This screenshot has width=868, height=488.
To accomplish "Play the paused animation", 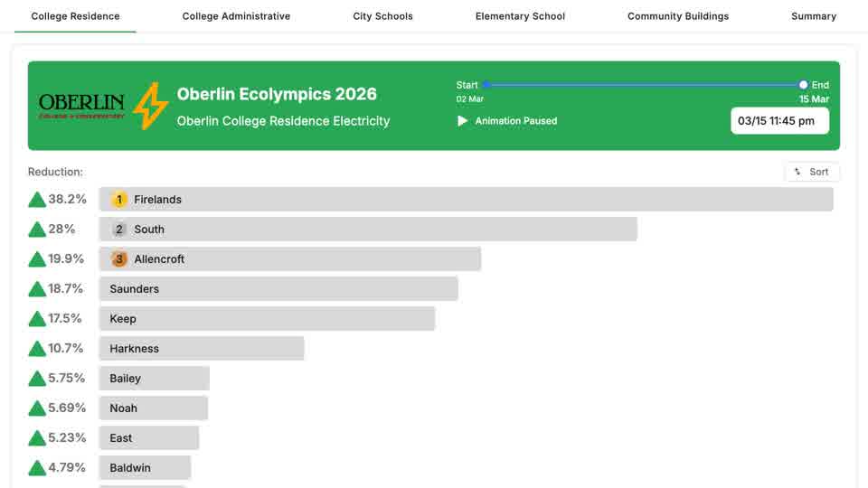I will (x=462, y=120).
